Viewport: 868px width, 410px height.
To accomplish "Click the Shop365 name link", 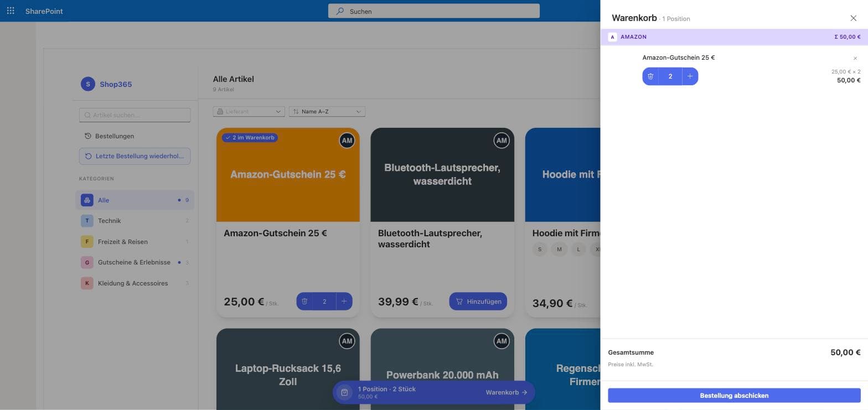I will pyautogui.click(x=116, y=84).
